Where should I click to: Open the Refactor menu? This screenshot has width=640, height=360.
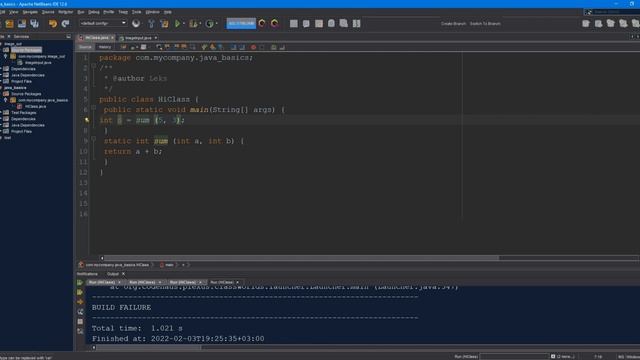click(x=65, y=12)
